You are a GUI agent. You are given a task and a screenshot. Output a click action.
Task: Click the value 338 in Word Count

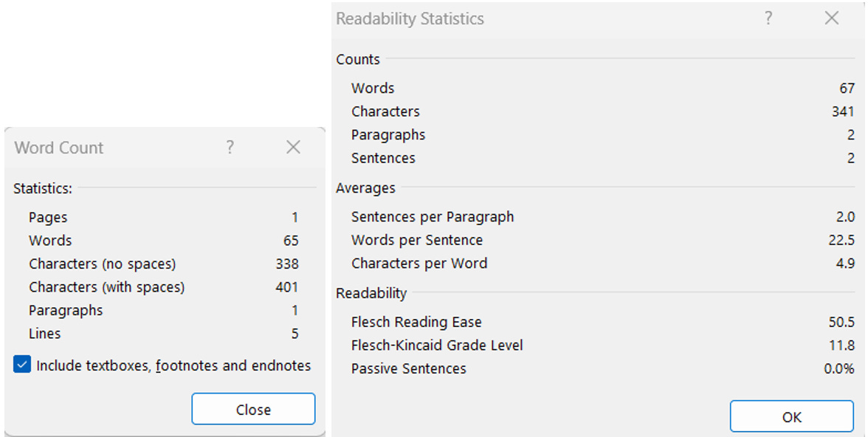coord(287,264)
